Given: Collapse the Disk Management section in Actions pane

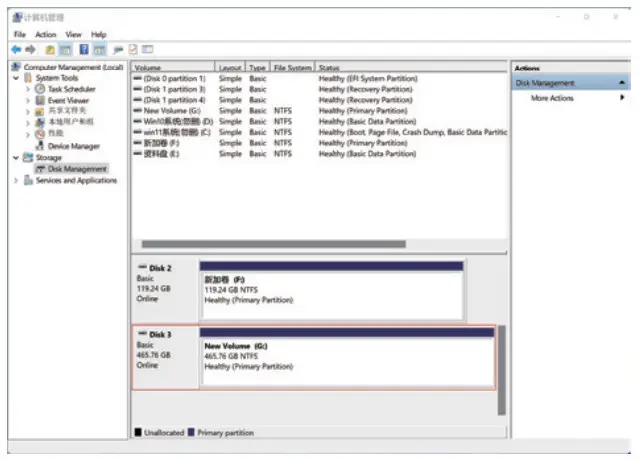Looking at the screenshot, I should (x=622, y=83).
